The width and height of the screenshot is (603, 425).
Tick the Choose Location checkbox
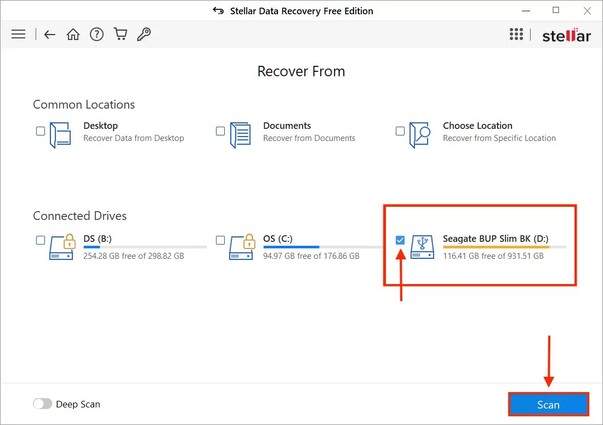pos(401,131)
